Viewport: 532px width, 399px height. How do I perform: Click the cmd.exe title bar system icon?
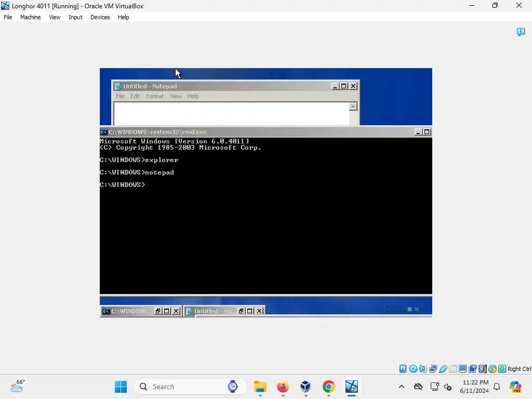103,132
